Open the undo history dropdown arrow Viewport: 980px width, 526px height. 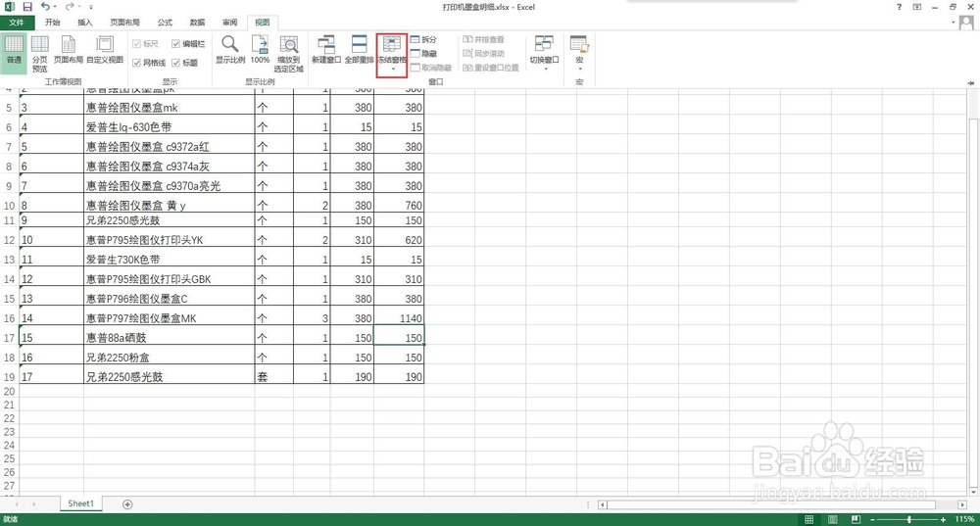55,7
